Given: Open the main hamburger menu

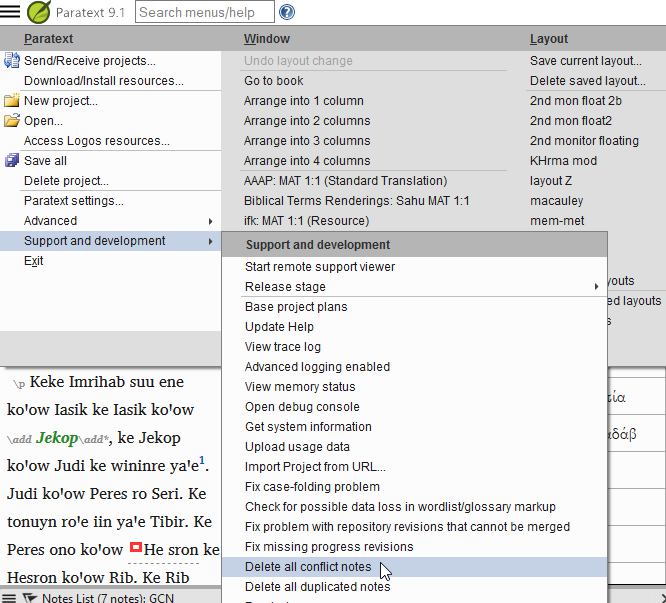Looking at the screenshot, I should point(10,11).
